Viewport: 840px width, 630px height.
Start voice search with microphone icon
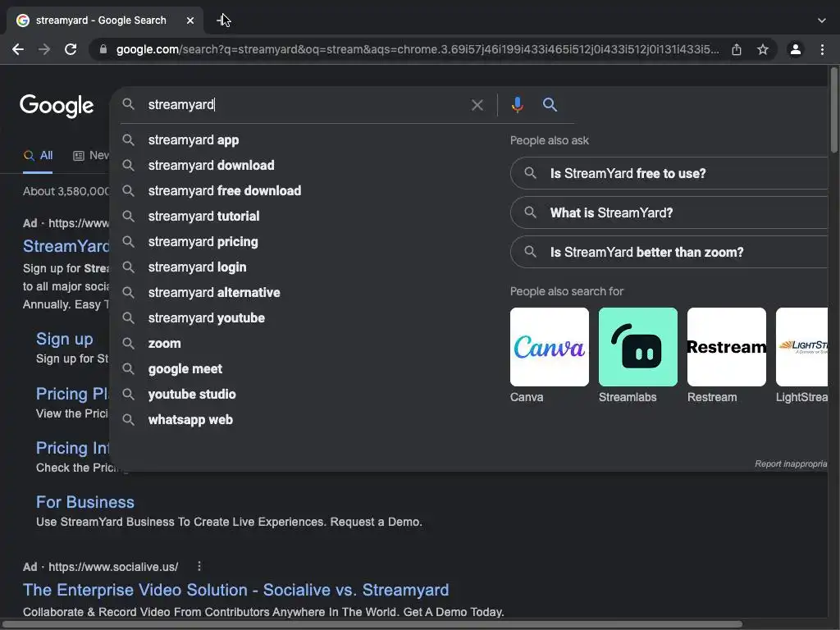coord(517,104)
